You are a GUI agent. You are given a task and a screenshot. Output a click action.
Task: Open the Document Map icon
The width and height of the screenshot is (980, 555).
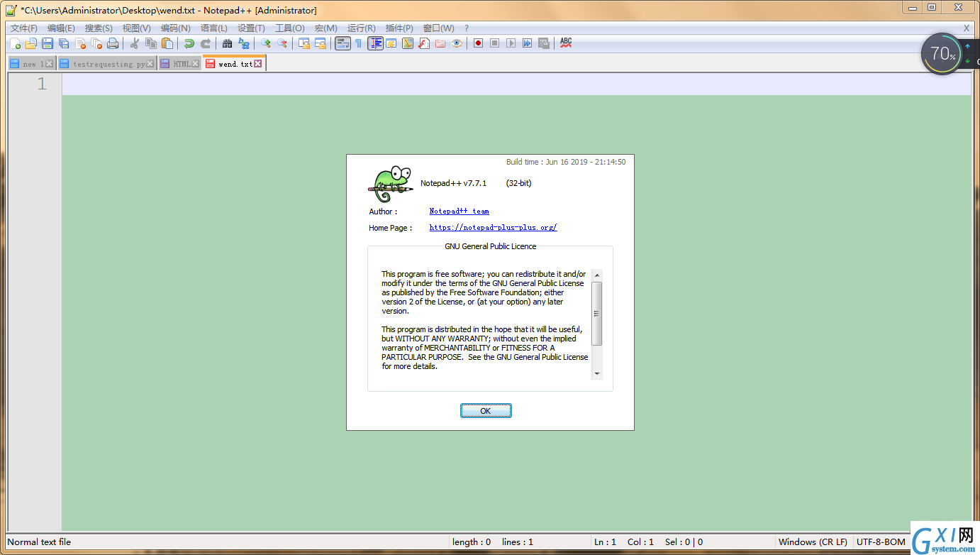coord(408,43)
